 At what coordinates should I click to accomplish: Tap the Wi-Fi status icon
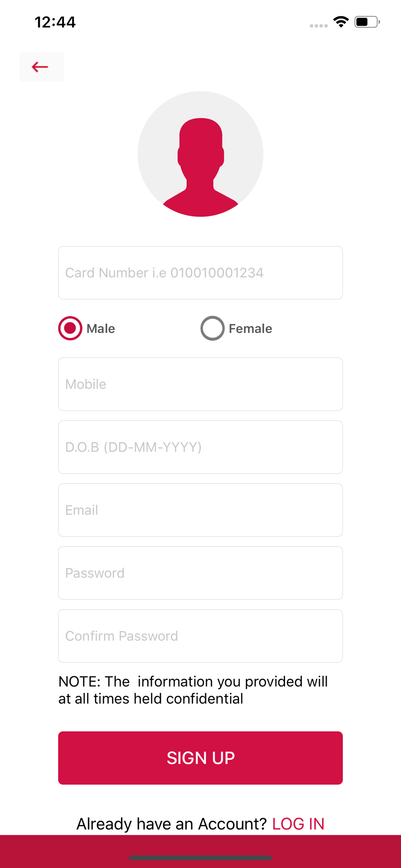point(341,22)
